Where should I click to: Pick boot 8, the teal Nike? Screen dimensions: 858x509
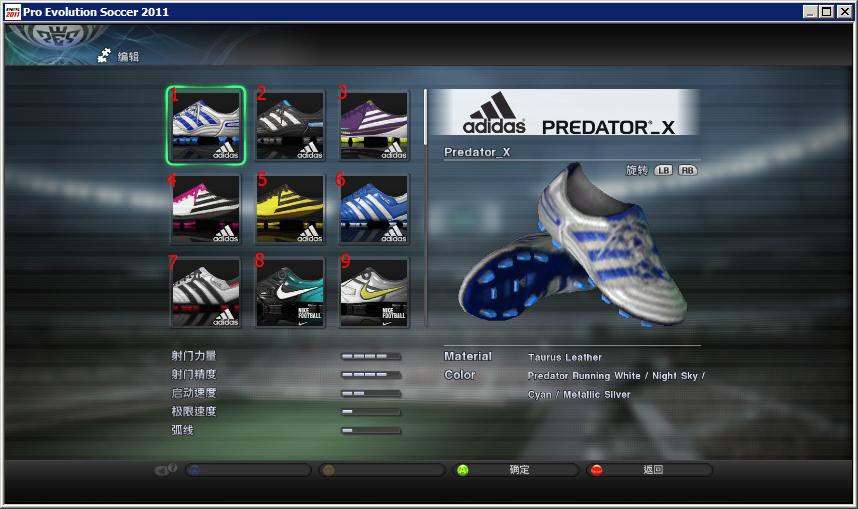tap(290, 292)
